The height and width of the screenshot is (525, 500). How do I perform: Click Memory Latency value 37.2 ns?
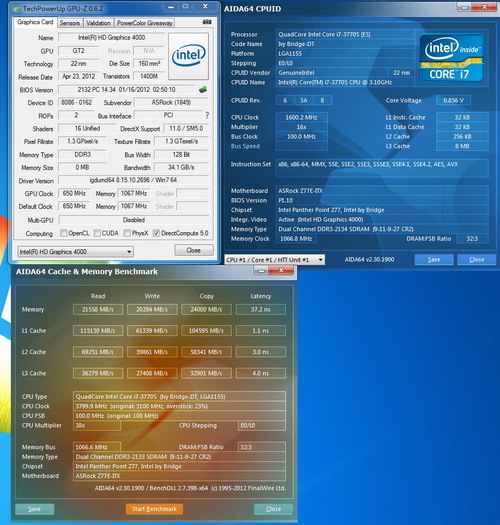[x=261, y=309]
